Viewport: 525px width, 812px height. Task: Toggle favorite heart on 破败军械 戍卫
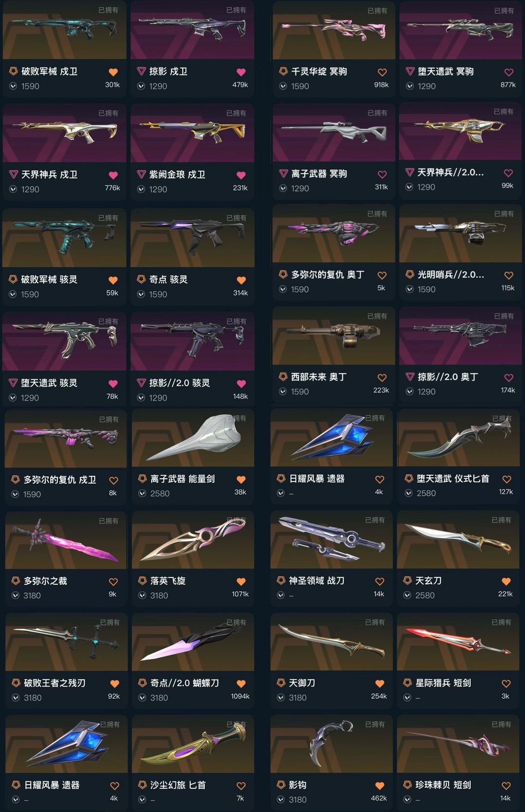(113, 72)
